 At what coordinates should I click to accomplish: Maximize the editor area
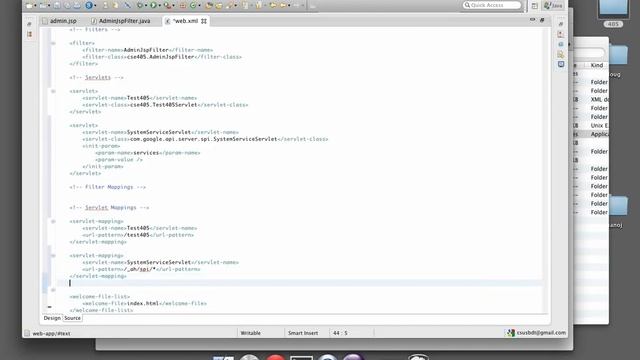[542, 20]
